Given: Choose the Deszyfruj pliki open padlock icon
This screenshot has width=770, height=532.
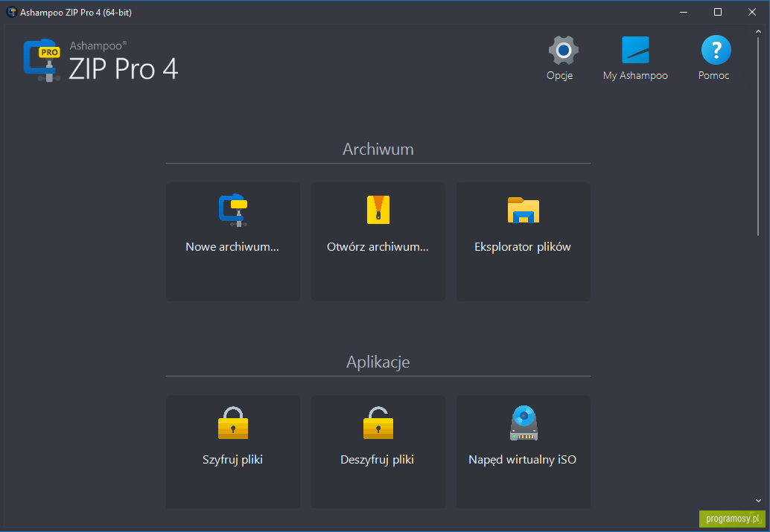Looking at the screenshot, I should tap(378, 423).
